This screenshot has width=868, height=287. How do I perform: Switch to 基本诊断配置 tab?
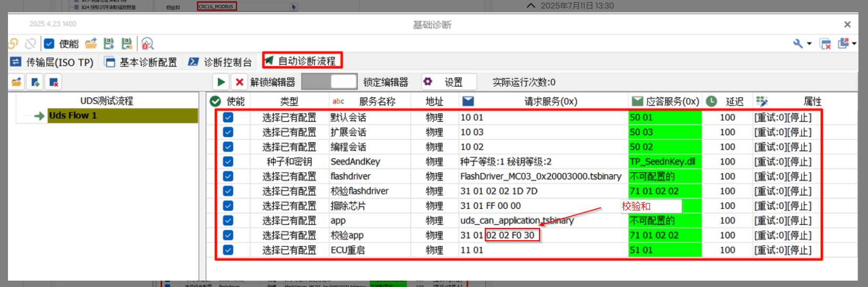coord(141,62)
